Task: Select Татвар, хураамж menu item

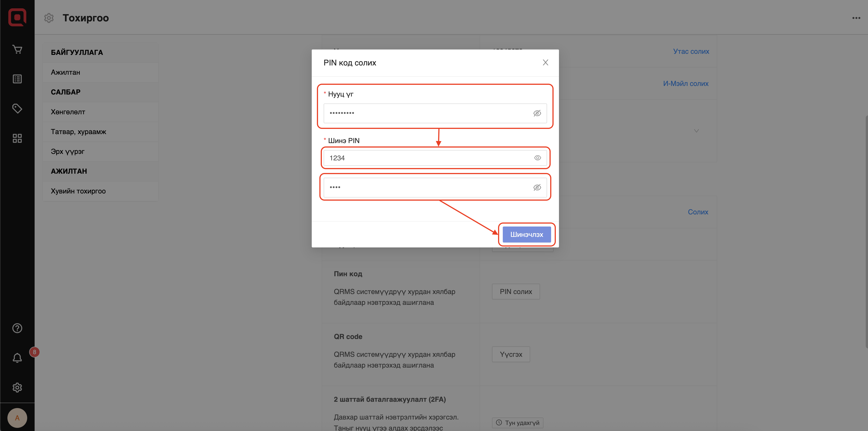Action: tap(78, 132)
